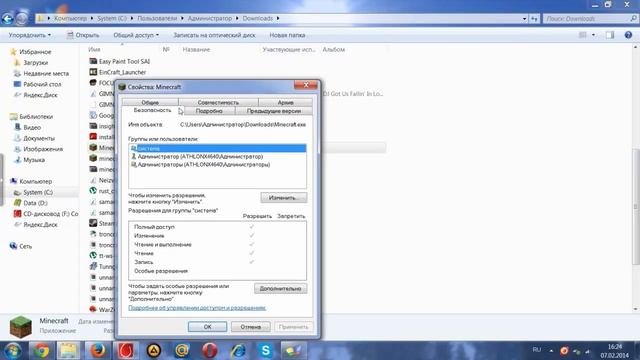
Task: Select Администратор (ATHLONX4640) user entry
Action: point(200,156)
